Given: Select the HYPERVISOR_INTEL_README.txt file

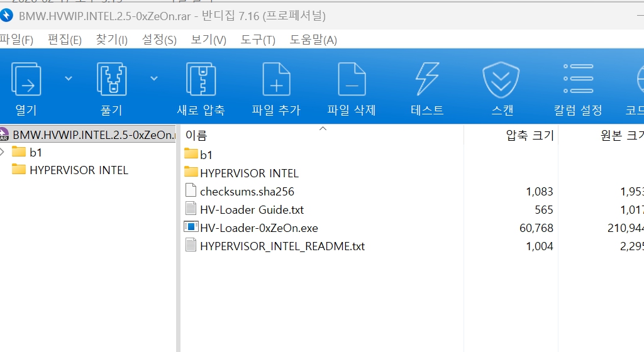Looking at the screenshot, I should (x=282, y=246).
